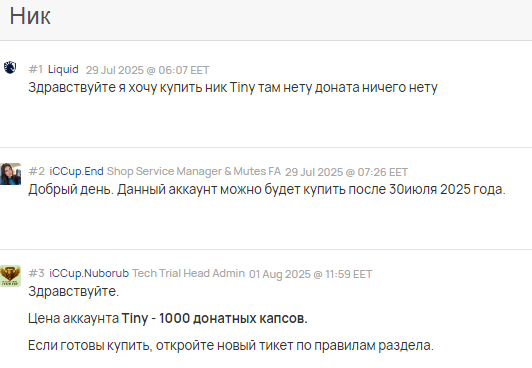Click the 01 Aug 2025 11:59 timestamp

pyautogui.click(x=310, y=274)
